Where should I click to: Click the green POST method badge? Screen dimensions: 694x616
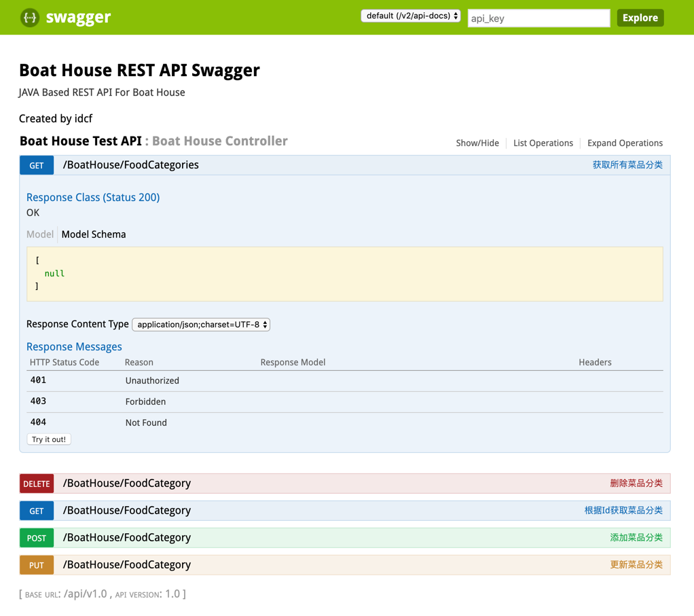(x=37, y=538)
